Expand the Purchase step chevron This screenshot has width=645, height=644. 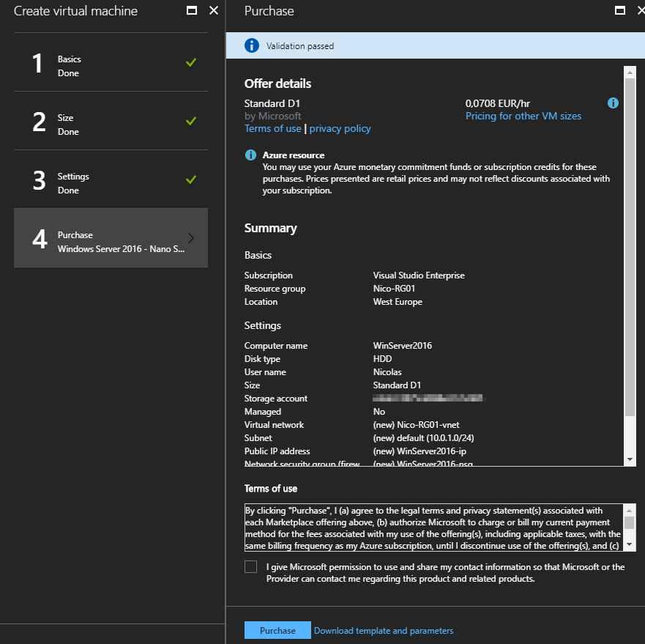(191, 238)
